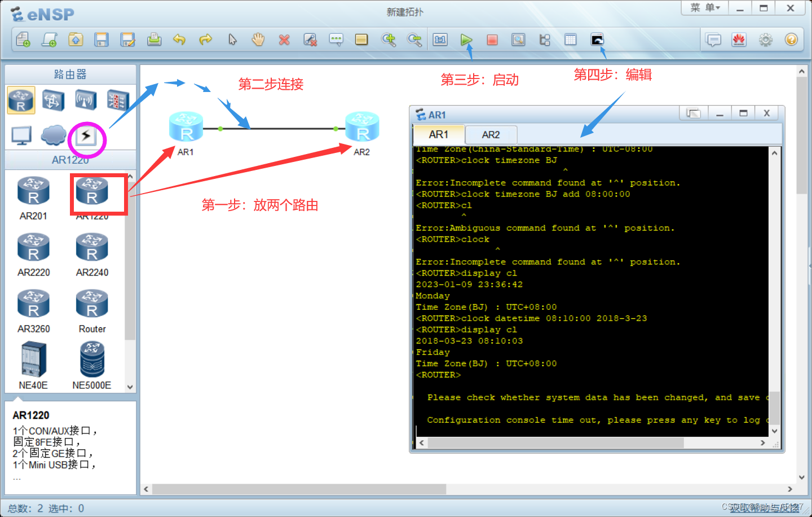
Task: Stop devices with red stop button
Action: pos(492,40)
